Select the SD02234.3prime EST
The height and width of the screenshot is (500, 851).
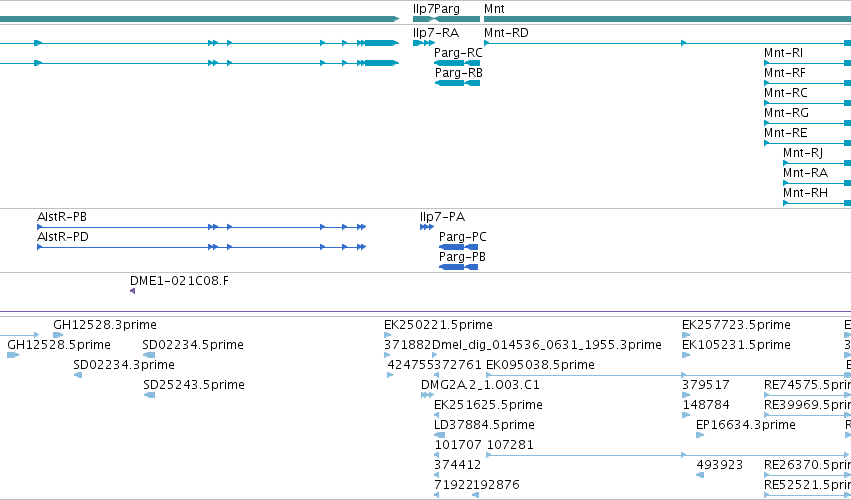[124, 365]
